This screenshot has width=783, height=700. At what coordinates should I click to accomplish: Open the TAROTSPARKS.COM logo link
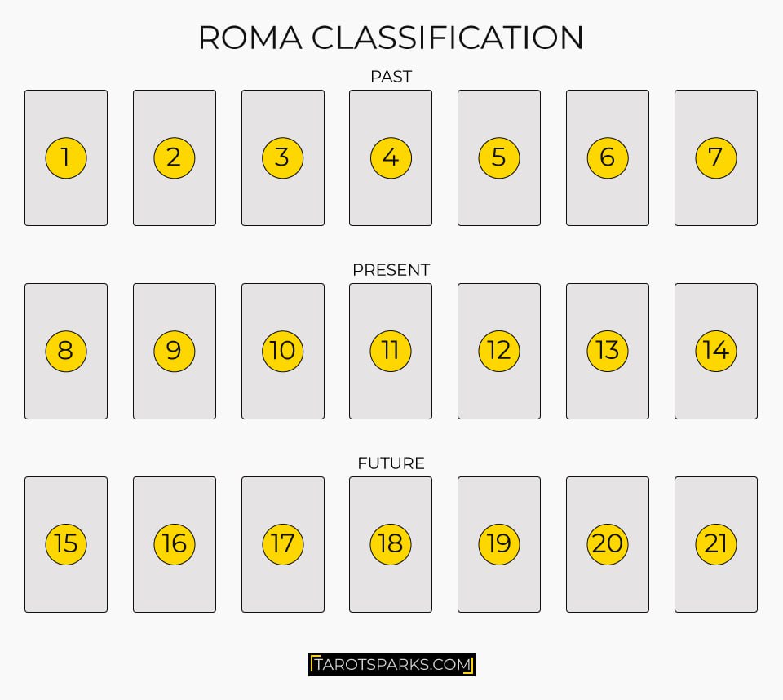tap(391, 665)
